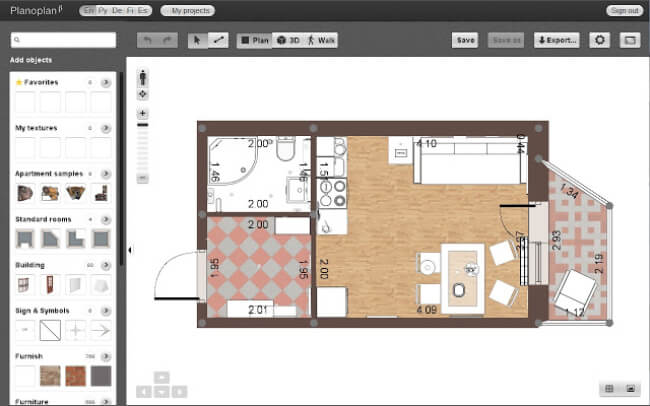Click the undo arrow button
Screen dimensions: 650x406
147,40
